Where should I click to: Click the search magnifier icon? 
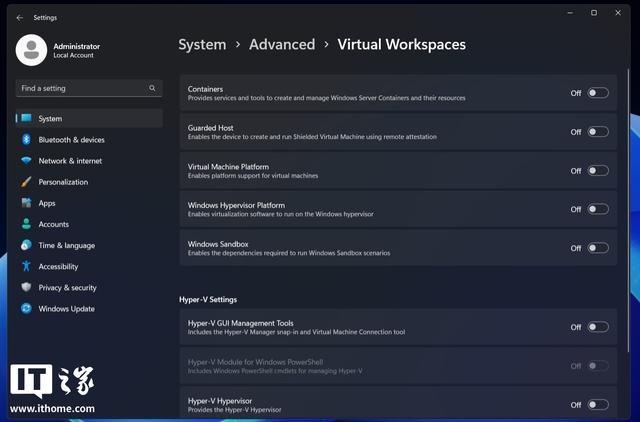click(x=152, y=88)
